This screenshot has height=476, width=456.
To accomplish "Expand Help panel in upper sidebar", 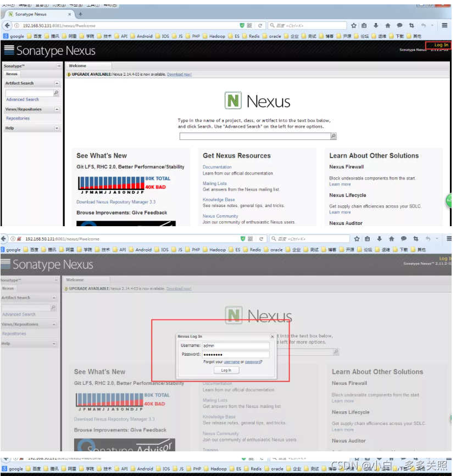I will pyautogui.click(x=57, y=128).
